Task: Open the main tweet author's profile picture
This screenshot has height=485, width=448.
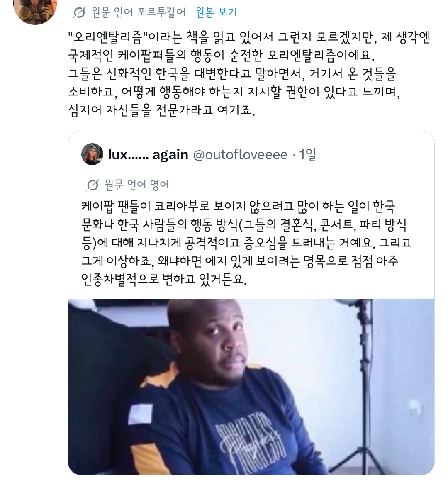Action: (x=35, y=9)
